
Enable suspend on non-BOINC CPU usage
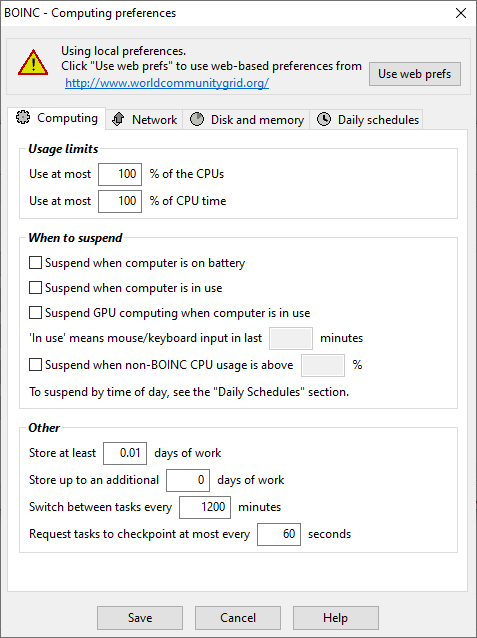click(35, 365)
